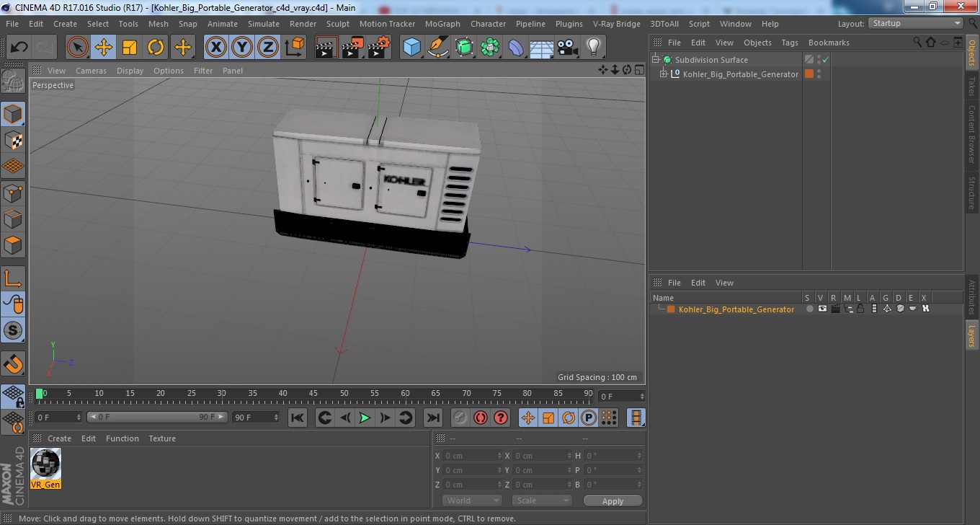980x525 pixels.
Task: Activate the Rotate tool
Action: coord(156,48)
